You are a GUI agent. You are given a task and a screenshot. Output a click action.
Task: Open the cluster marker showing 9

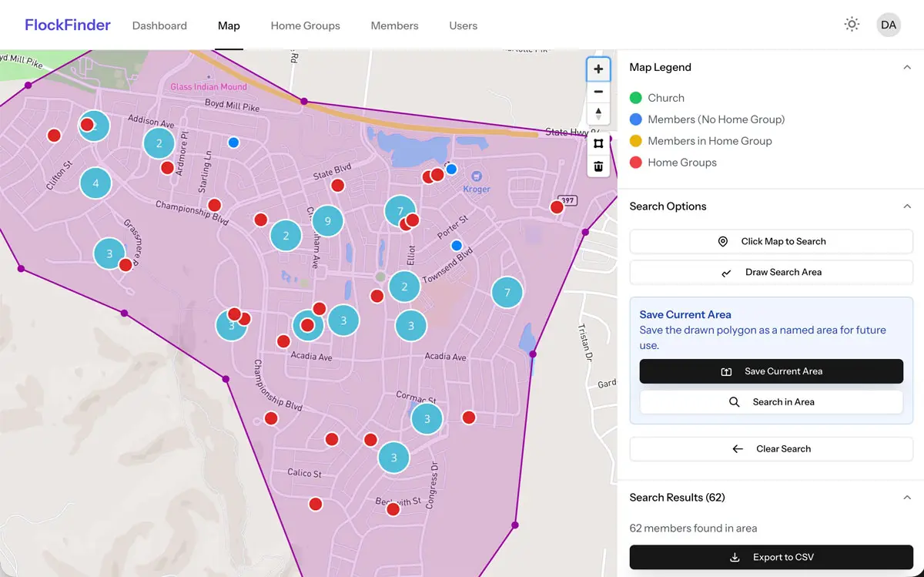coord(328,221)
